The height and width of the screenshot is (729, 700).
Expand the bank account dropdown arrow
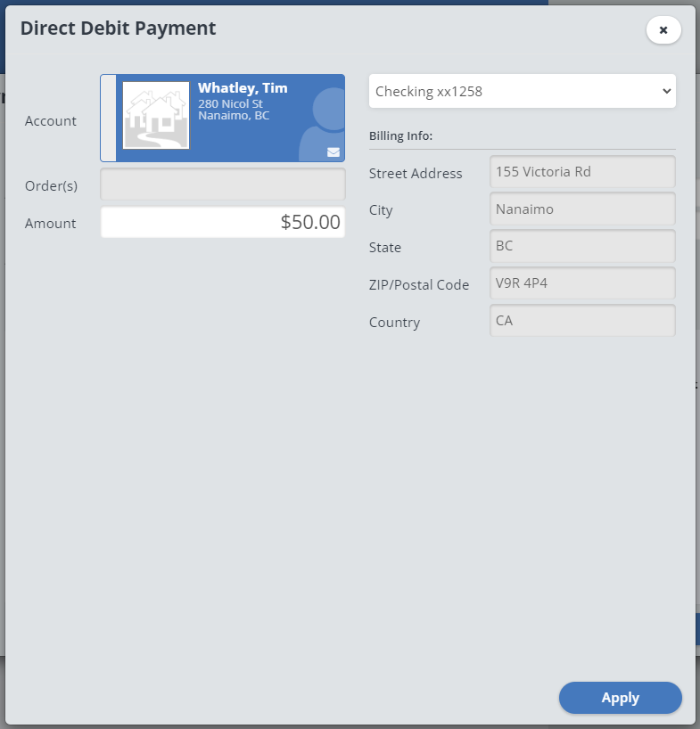tap(665, 91)
